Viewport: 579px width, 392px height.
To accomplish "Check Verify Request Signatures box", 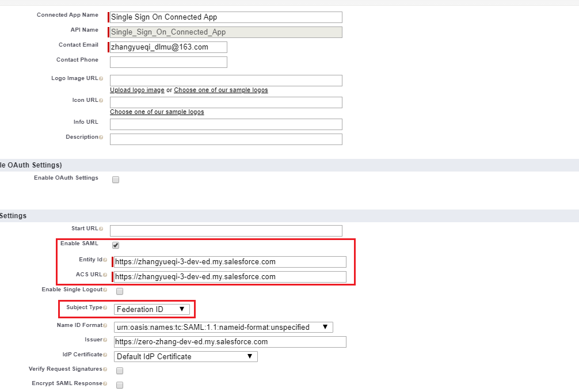I will (120, 371).
